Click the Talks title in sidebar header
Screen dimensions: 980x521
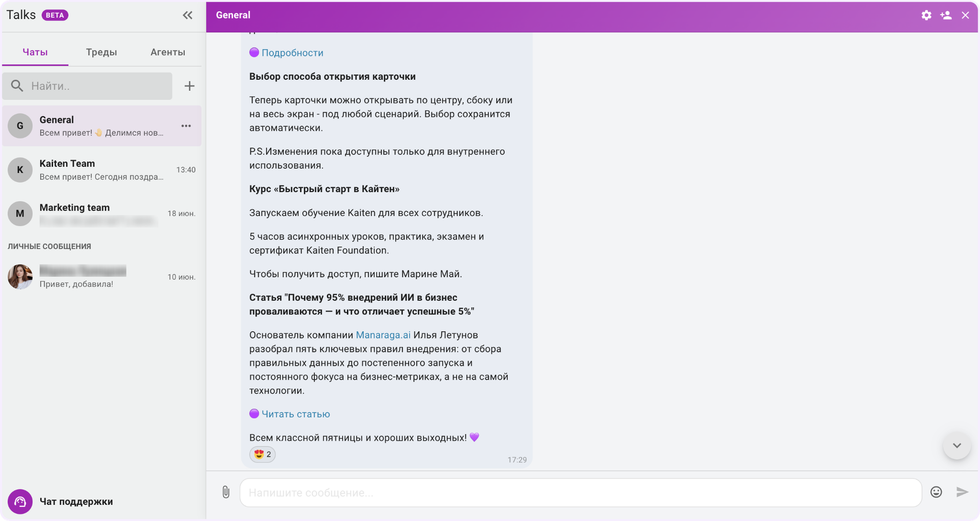click(21, 15)
